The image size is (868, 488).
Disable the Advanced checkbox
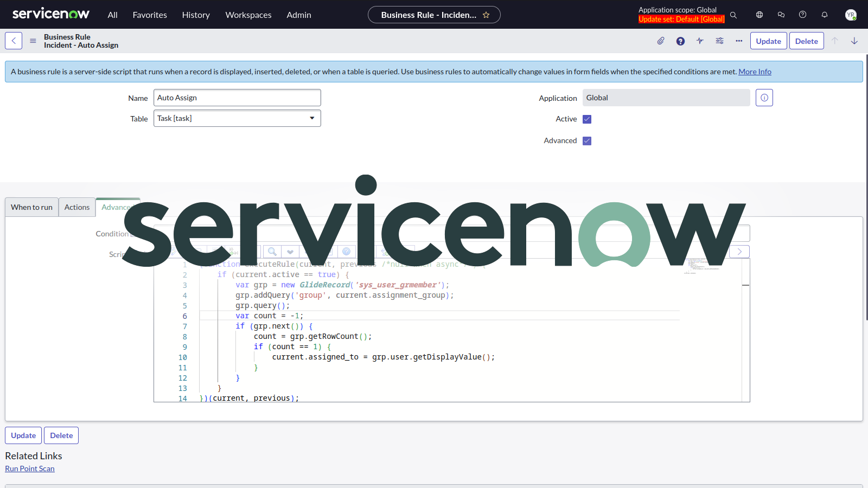[587, 140]
